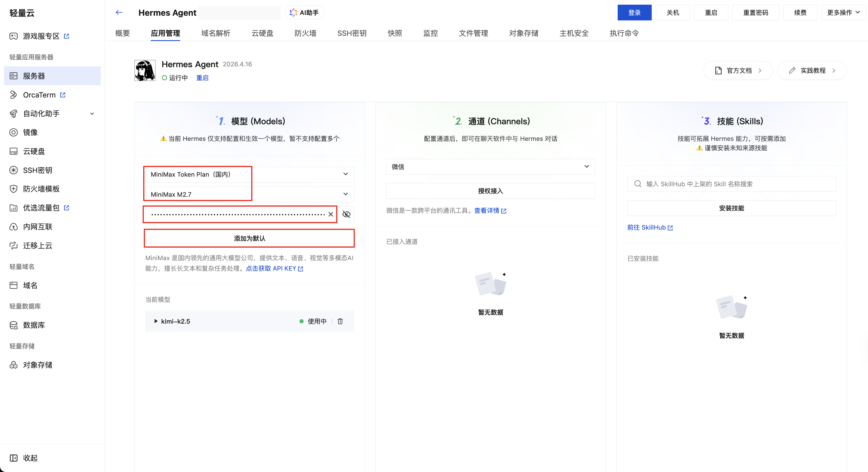The image size is (868, 472).
Task: Switch to the 主机安全 tab
Action: [574, 33]
